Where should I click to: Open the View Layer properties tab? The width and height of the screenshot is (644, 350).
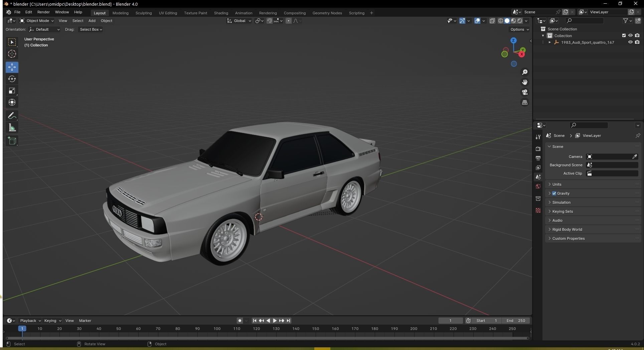click(x=538, y=167)
